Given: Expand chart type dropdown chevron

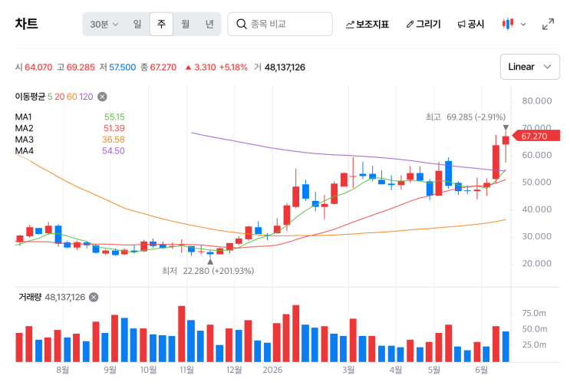Looking at the screenshot, I should [523, 25].
